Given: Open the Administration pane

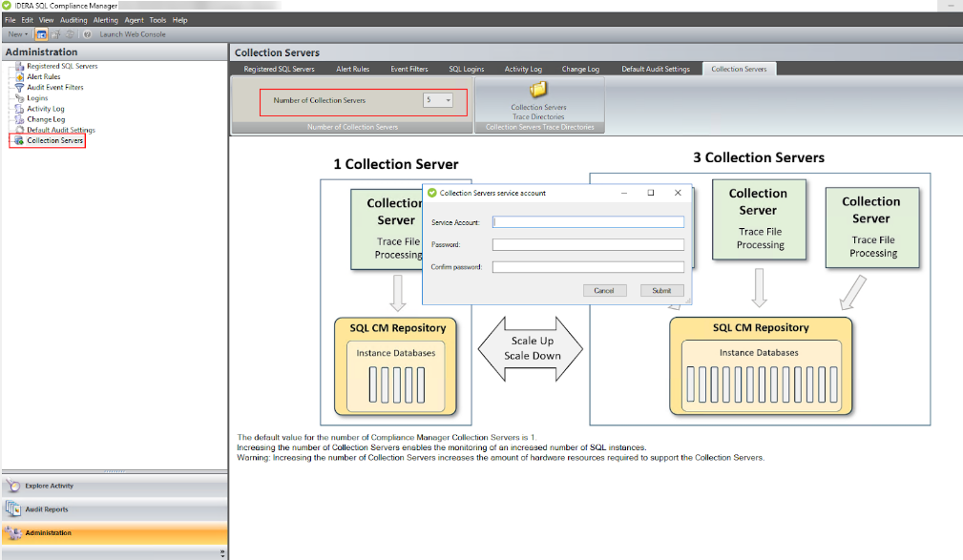Looking at the screenshot, I should coord(115,533).
